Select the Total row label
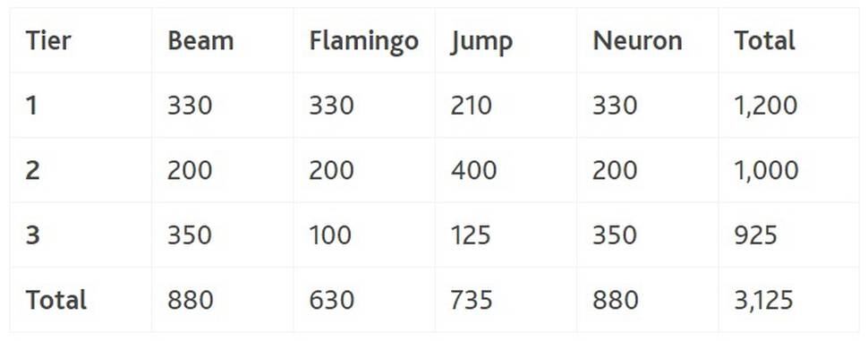The height and width of the screenshot is (341, 868). click(55, 300)
